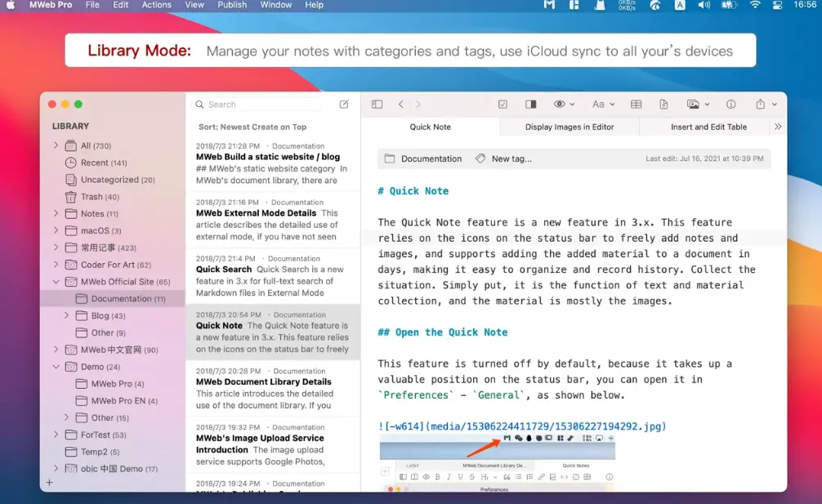Select MWeb Pro EN (4) folder
This screenshot has height=504, width=822.
point(124,401)
